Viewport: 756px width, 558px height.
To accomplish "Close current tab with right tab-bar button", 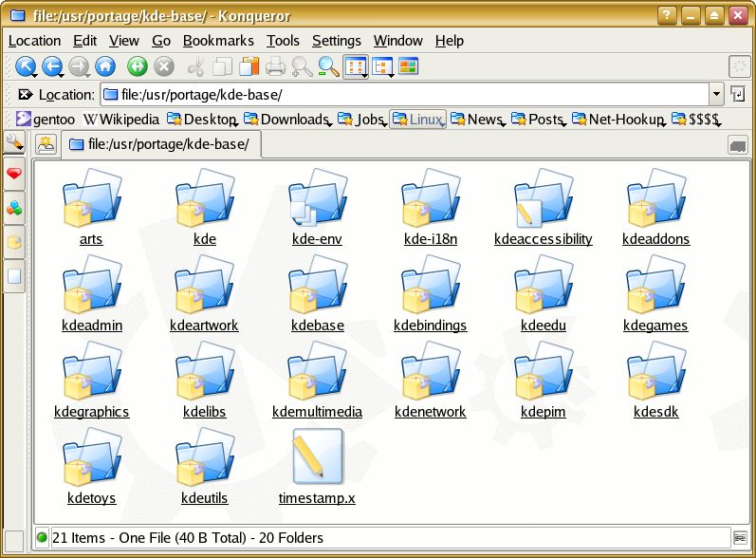I will pyautogui.click(x=738, y=144).
